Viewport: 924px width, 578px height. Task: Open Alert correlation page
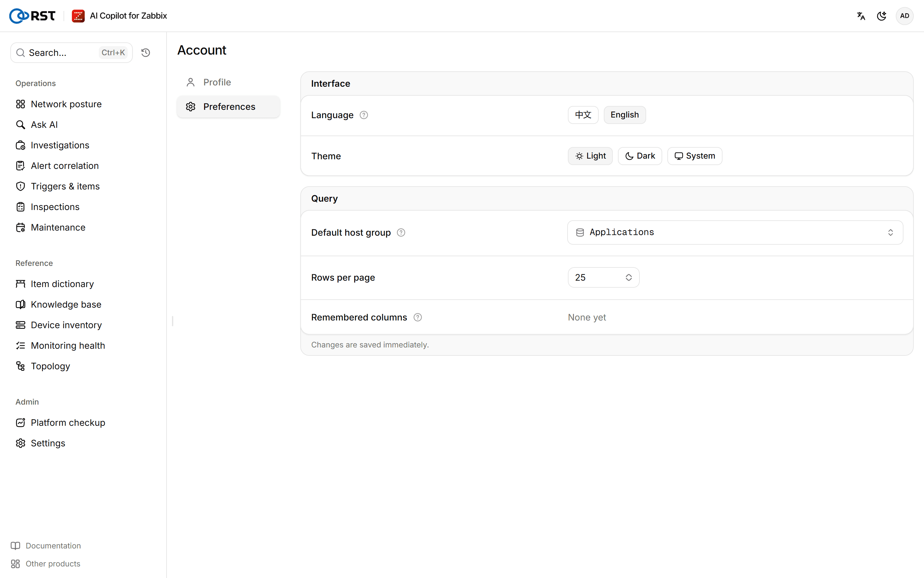point(83,165)
